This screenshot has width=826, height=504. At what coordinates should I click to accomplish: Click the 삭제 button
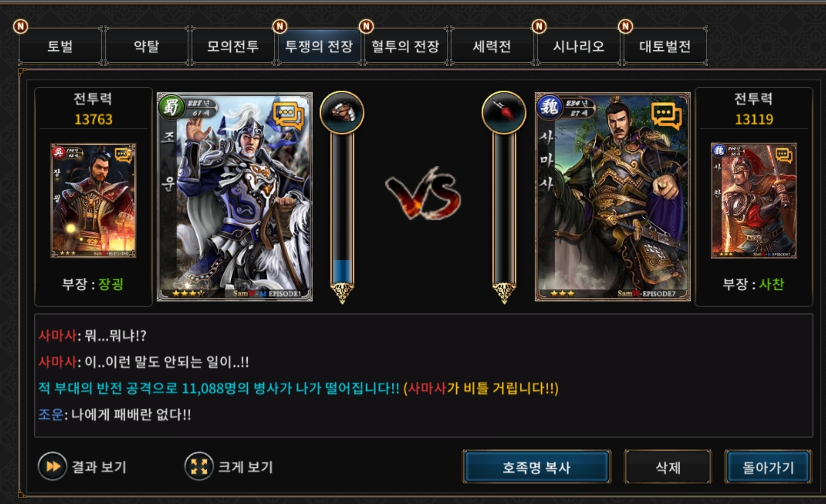(668, 467)
